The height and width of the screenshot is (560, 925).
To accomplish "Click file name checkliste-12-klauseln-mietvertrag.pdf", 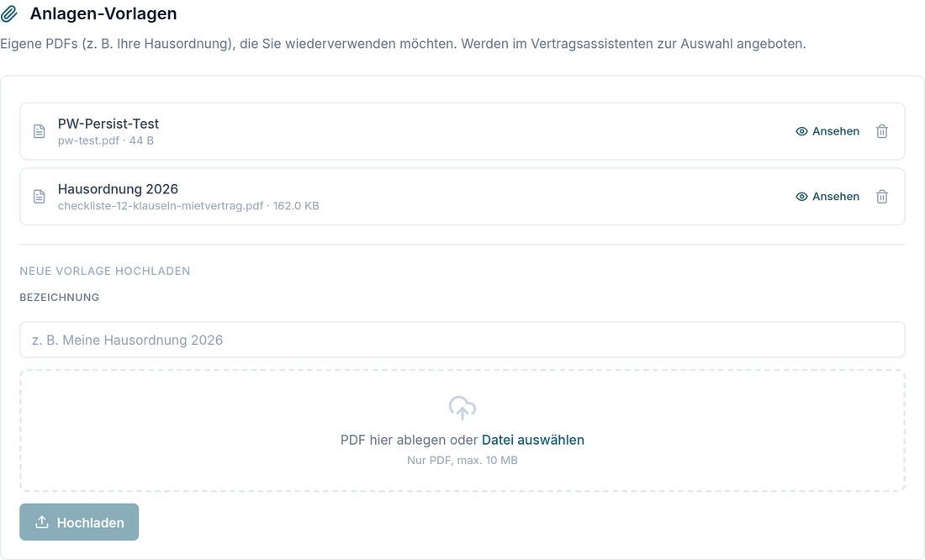I will pyautogui.click(x=161, y=206).
